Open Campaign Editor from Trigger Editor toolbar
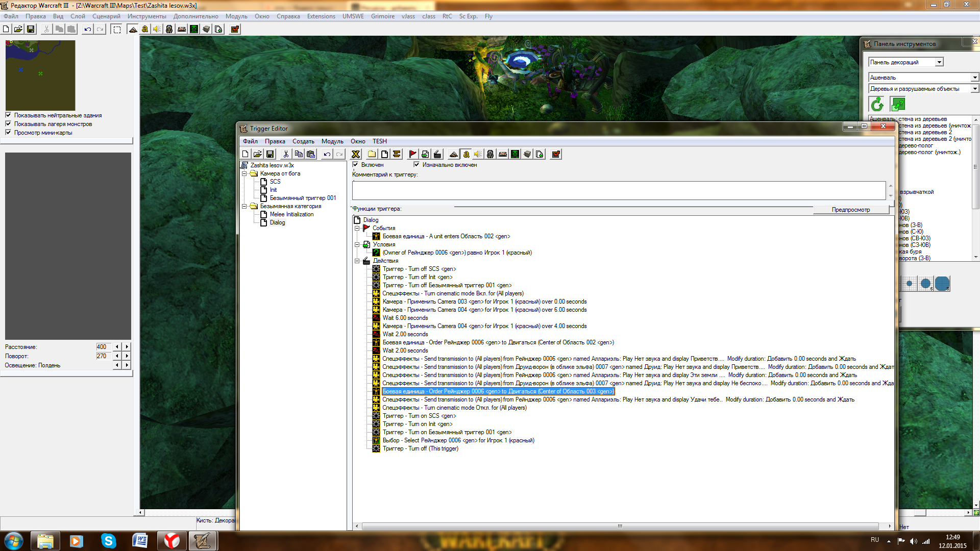 (503, 154)
